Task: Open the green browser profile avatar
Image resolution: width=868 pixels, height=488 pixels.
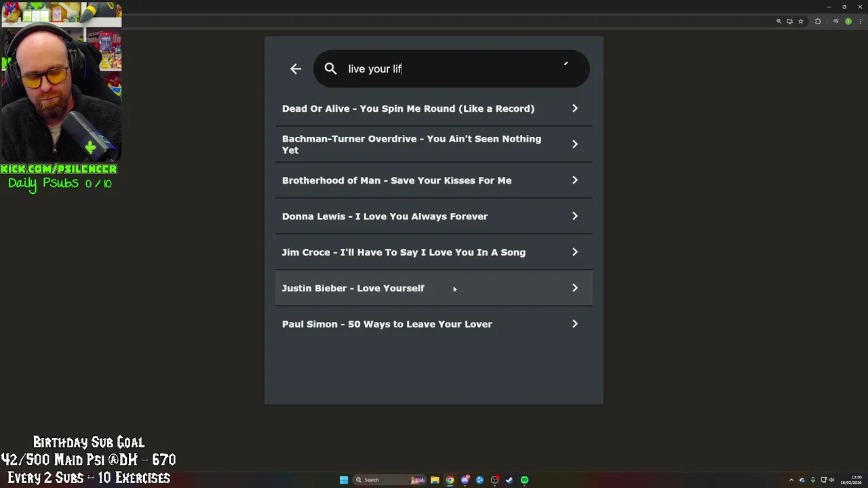Action: coord(848,21)
